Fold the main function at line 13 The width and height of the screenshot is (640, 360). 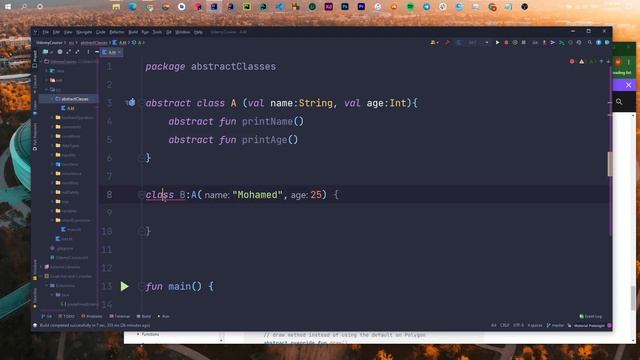coord(141,286)
